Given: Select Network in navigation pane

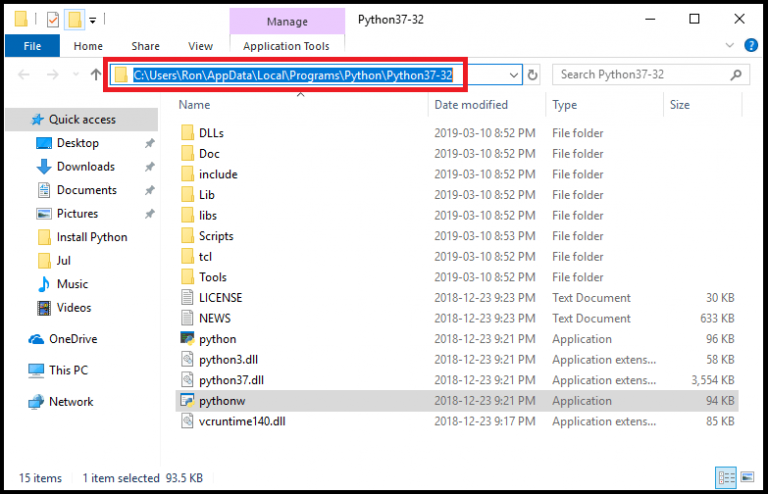Looking at the screenshot, I should pos(71,401).
